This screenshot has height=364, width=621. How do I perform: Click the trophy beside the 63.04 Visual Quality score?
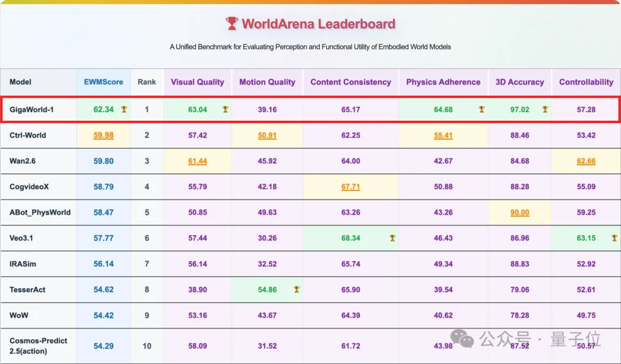tap(225, 109)
